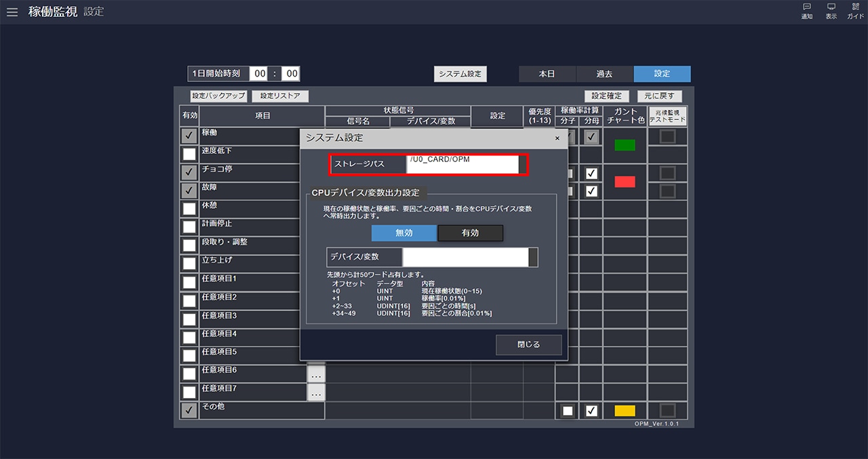Viewport: 868px width, 459px height.
Task: Click the 表示 display icon
Action: 831,11
